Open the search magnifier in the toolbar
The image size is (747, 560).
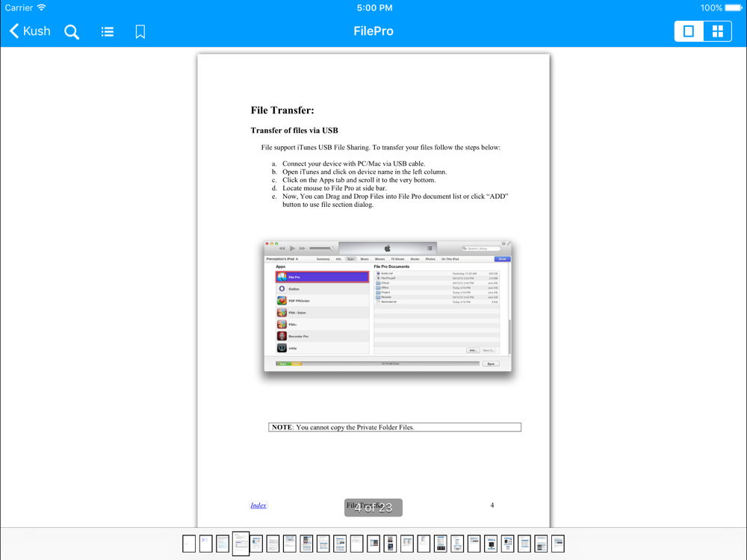(72, 32)
